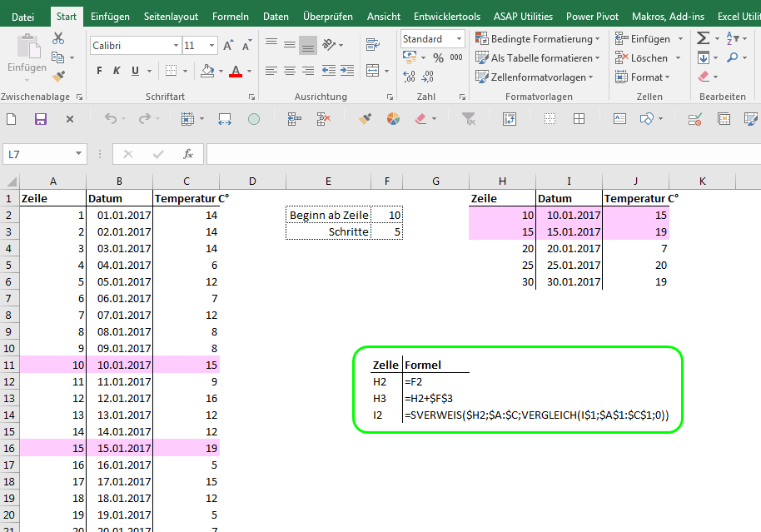The height and width of the screenshot is (532, 761).
Task: Toggle italic formatting with K button
Action: coord(117,71)
